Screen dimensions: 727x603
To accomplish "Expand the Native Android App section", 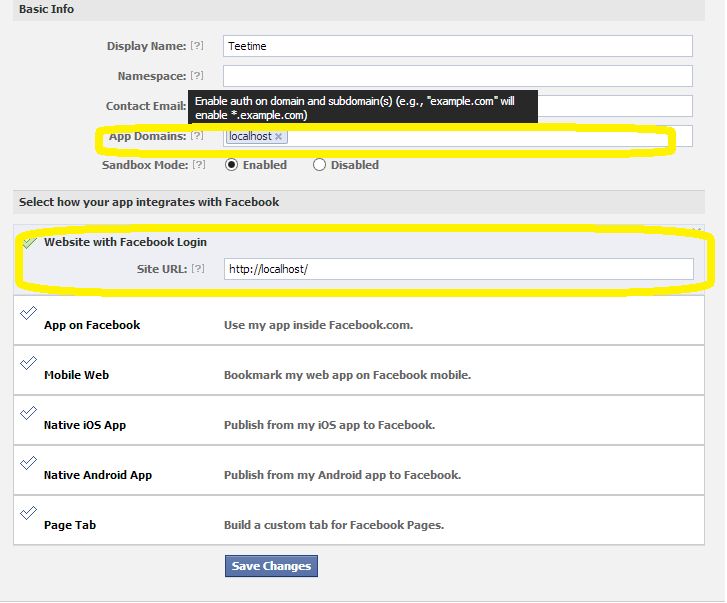I will [359, 470].
